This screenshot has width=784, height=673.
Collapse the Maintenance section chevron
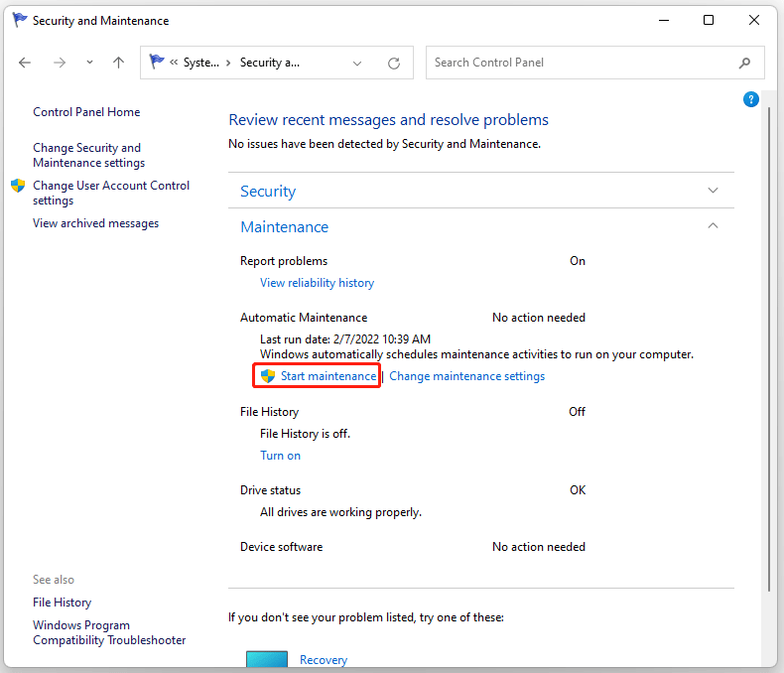point(713,226)
